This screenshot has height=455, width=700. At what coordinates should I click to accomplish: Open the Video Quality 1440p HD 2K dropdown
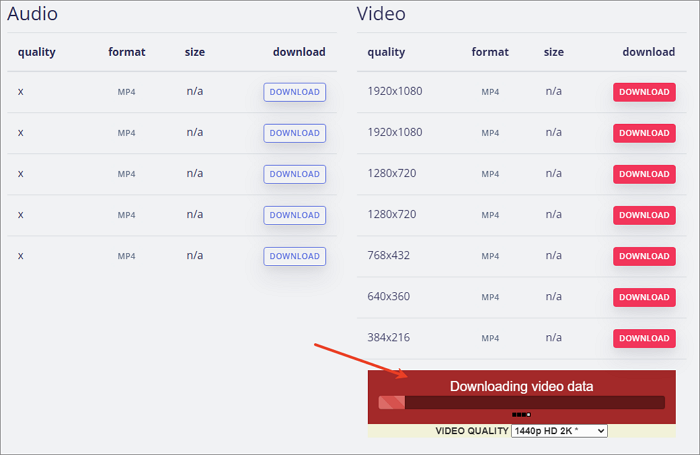coord(559,431)
